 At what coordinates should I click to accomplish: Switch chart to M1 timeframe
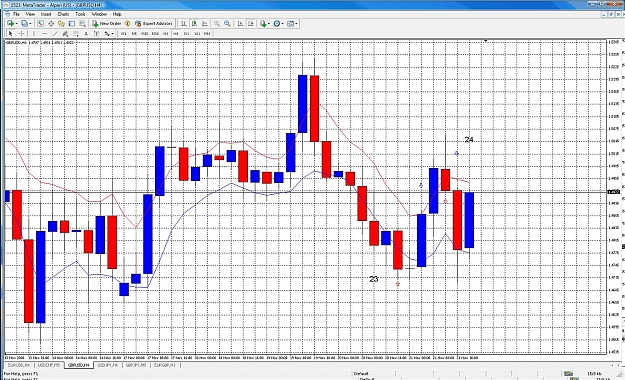pyautogui.click(x=124, y=33)
